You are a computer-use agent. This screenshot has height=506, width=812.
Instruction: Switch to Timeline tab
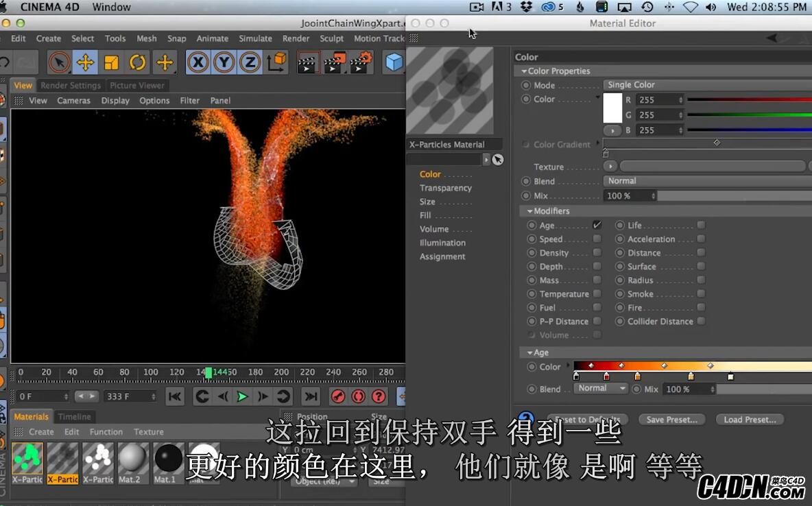pyautogui.click(x=75, y=416)
